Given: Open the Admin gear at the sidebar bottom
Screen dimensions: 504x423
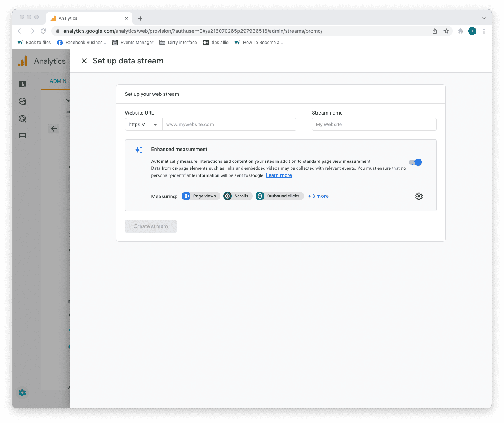Looking at the screenshot, I should coord(22,393).
